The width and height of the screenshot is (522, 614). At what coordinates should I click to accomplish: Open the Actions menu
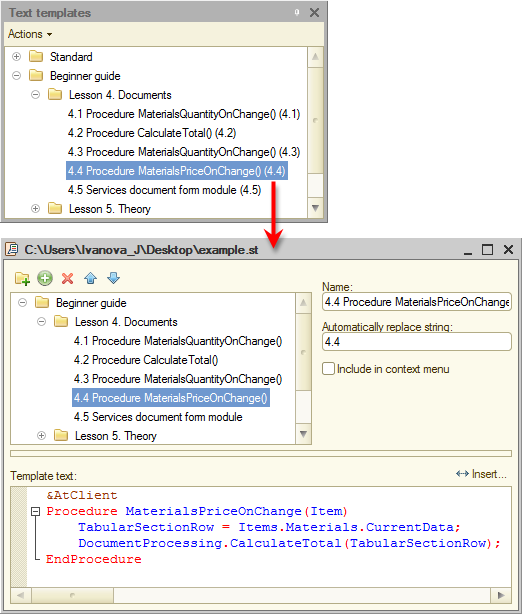(30, 34)
